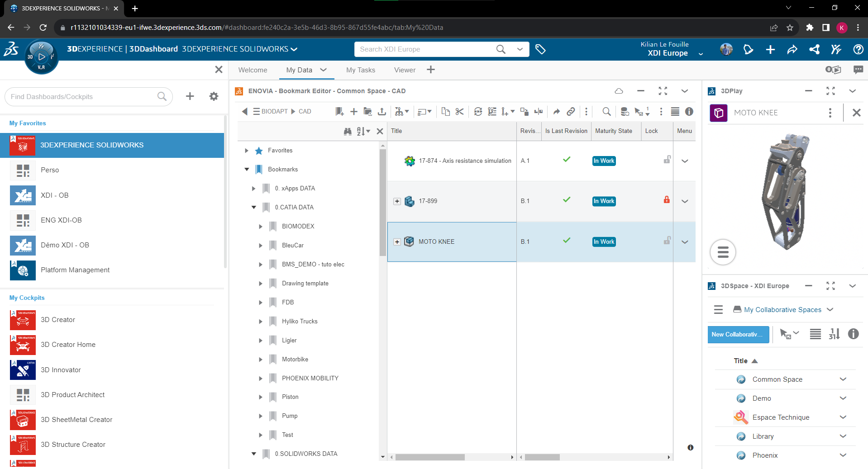Viewport: 868px width, 469px height.
Task: Open the chat messages icon
Action: click(858, 70)
